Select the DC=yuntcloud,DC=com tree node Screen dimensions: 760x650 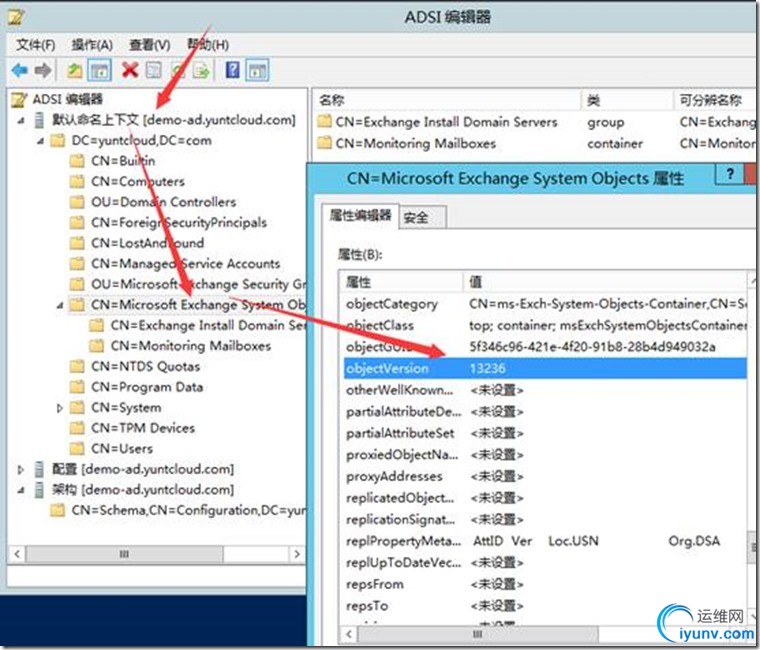tap(142, 141)
